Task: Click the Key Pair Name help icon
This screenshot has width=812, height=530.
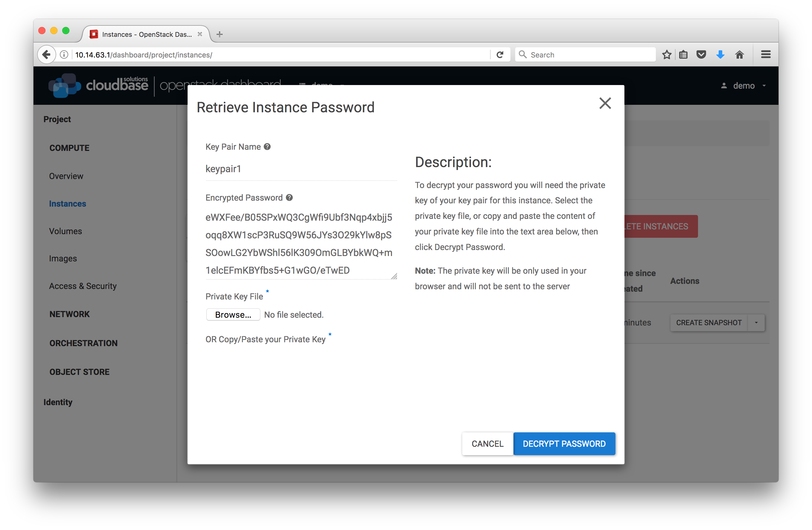Action: tap(267, 147)
